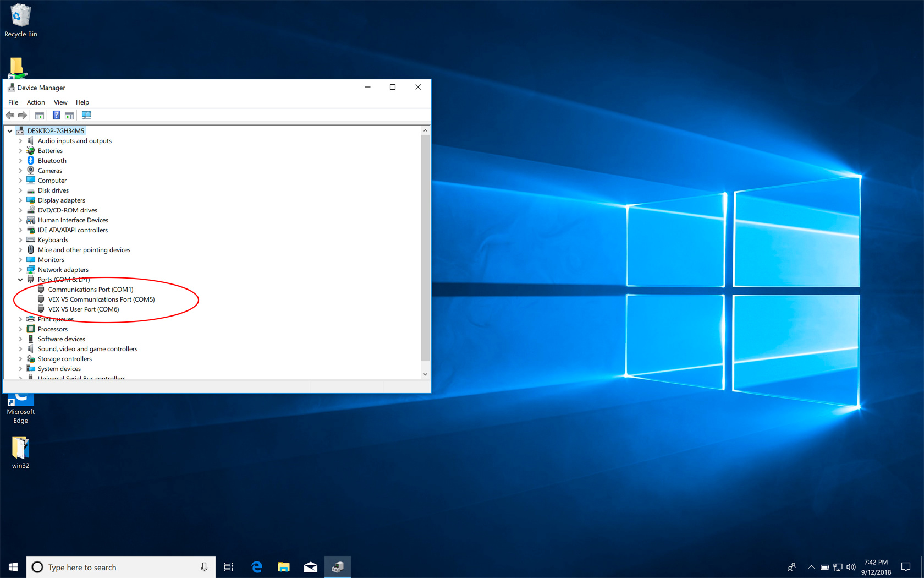Expand Mice and other pointing devices
924x578 pixels.
point(20,250)
